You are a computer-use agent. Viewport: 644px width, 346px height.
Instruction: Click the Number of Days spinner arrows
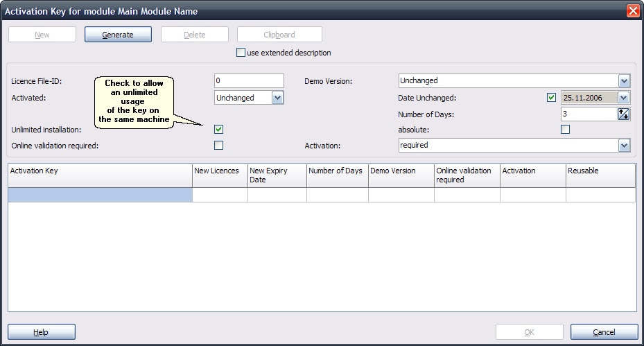click(624, 114)
